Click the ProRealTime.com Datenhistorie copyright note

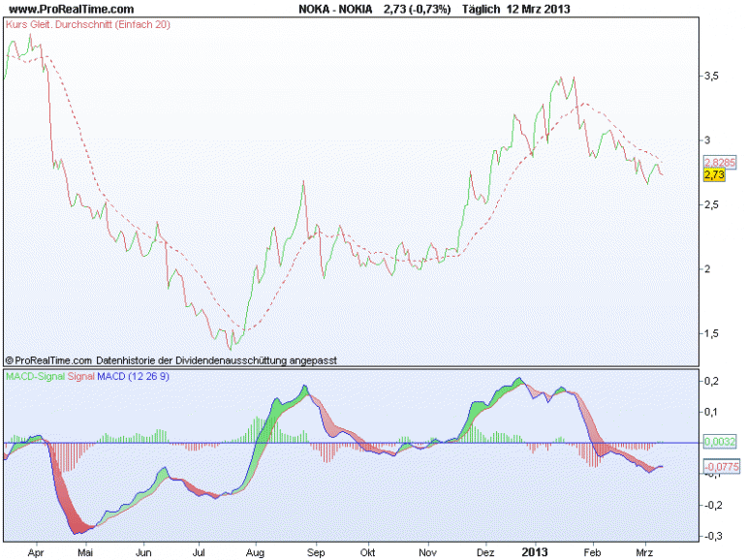tap(171, 360)
